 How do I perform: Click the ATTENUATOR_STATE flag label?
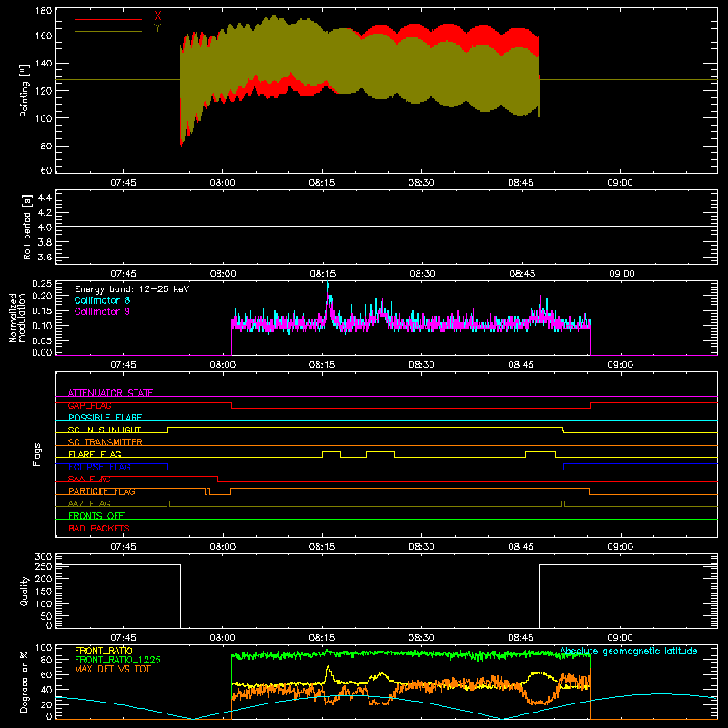click(x=110, y=393)
